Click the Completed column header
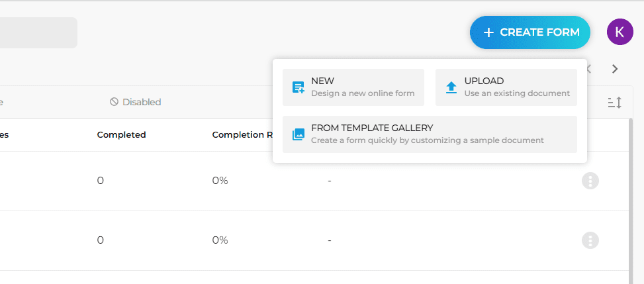 [x=122, y=135]
